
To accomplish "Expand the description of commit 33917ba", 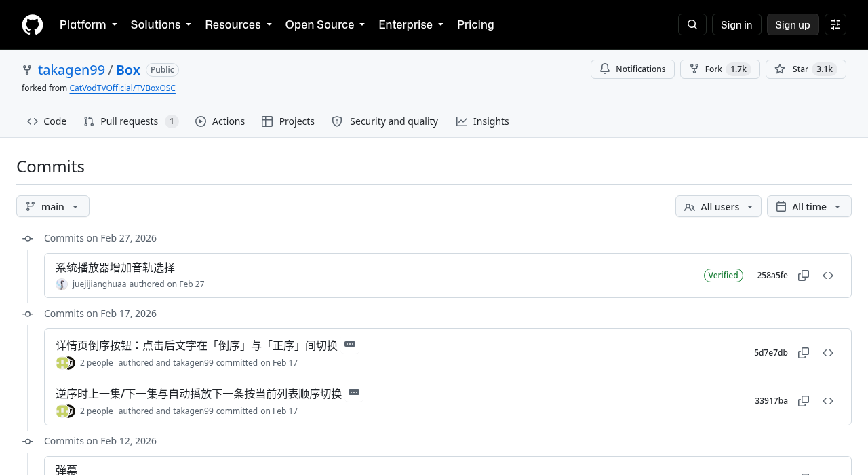I will click(354, 393).
